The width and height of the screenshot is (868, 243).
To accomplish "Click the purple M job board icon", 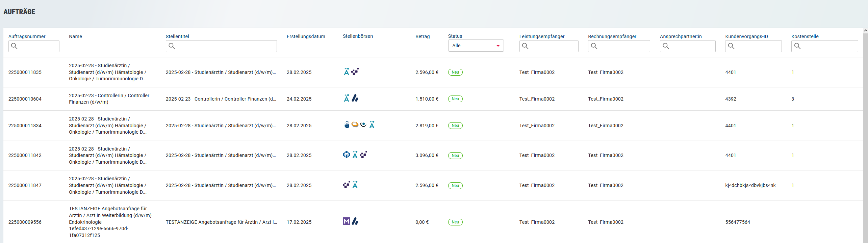I will 346,221.
